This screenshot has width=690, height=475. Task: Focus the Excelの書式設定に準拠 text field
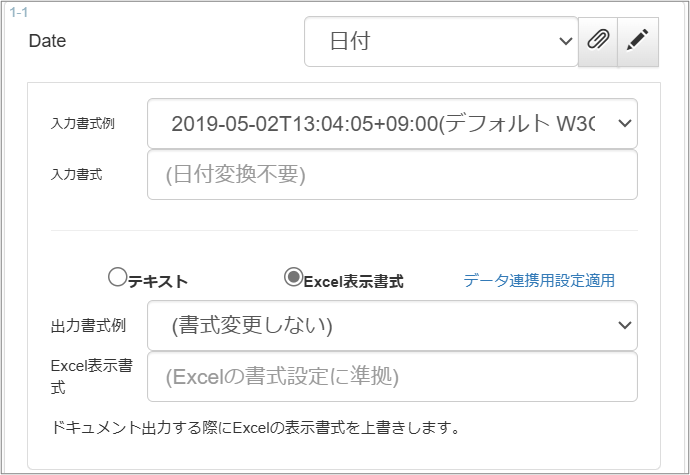(392, 376)
